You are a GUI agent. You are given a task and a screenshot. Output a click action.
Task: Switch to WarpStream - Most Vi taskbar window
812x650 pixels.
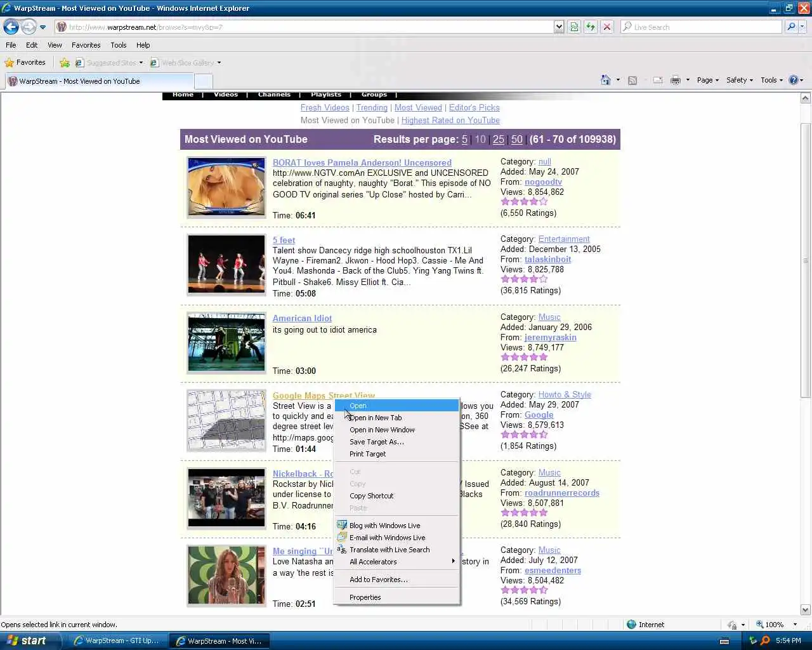(219, 640)
